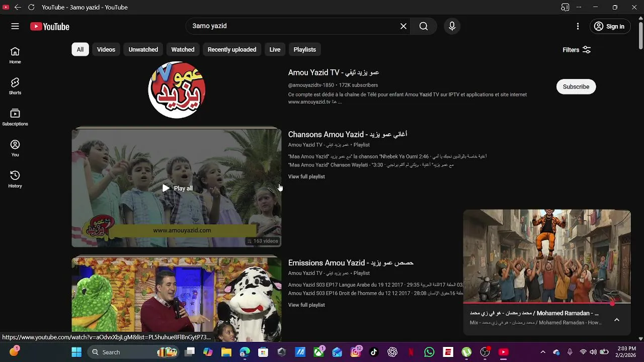Click the browser back arrow
644x362 pixels.
tap(18, 7)
